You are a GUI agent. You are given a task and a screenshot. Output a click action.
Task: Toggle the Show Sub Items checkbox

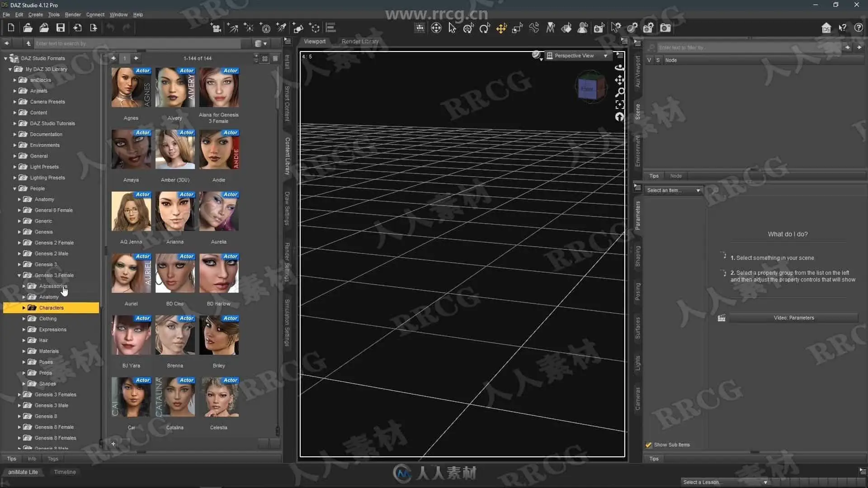pyautogui.click(x=649, y=445)
